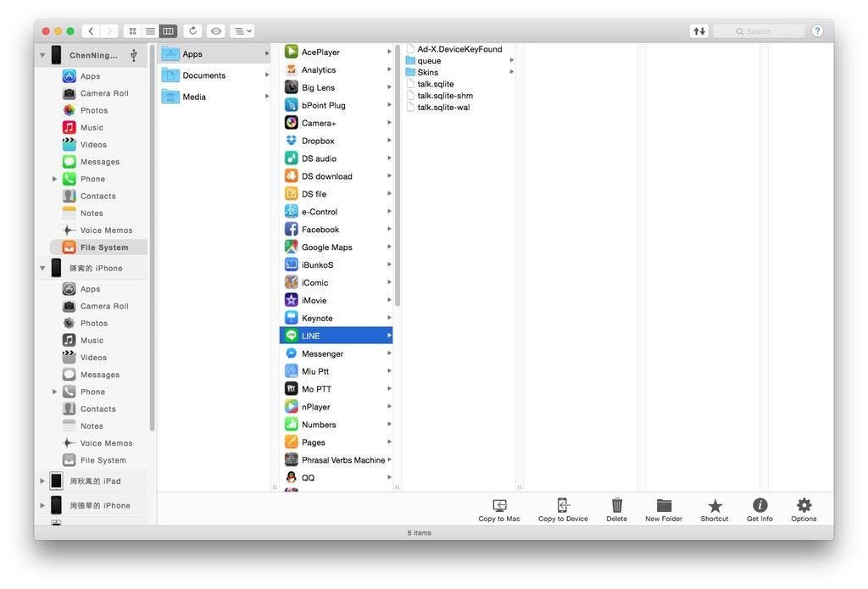This screenshot has width=868, height=589.
Task: Switch to icon grid view
Action: (132, 31)
